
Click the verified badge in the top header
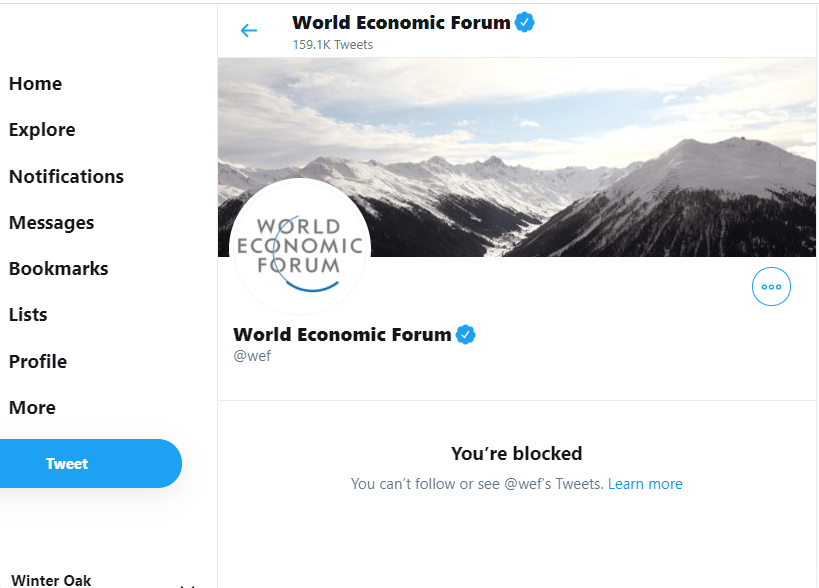525,22
